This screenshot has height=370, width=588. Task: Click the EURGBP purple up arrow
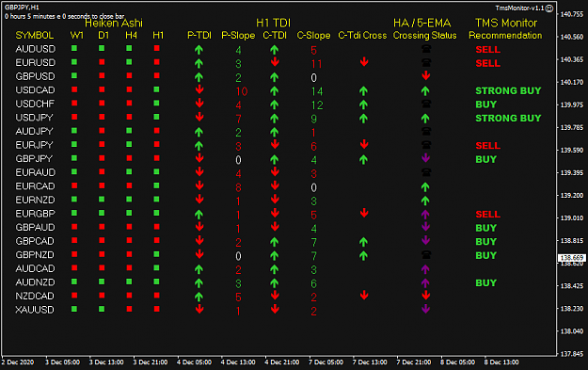pos(425,214)
